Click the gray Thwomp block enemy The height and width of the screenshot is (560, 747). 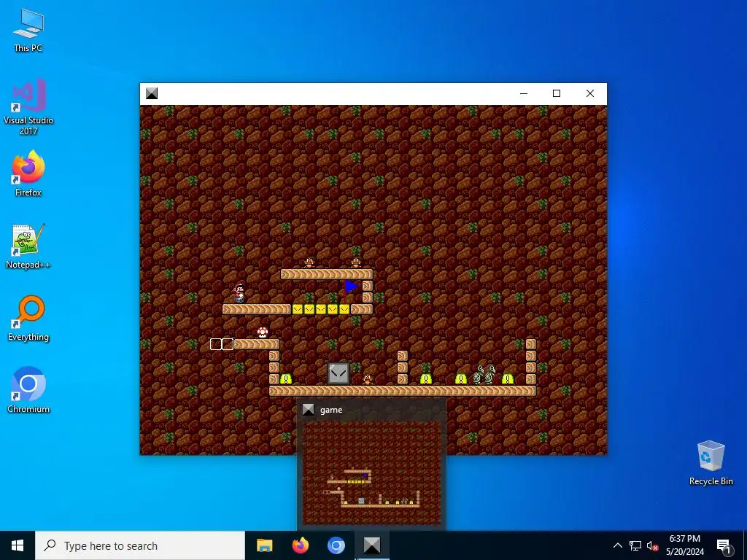click(x=338, y=373)
